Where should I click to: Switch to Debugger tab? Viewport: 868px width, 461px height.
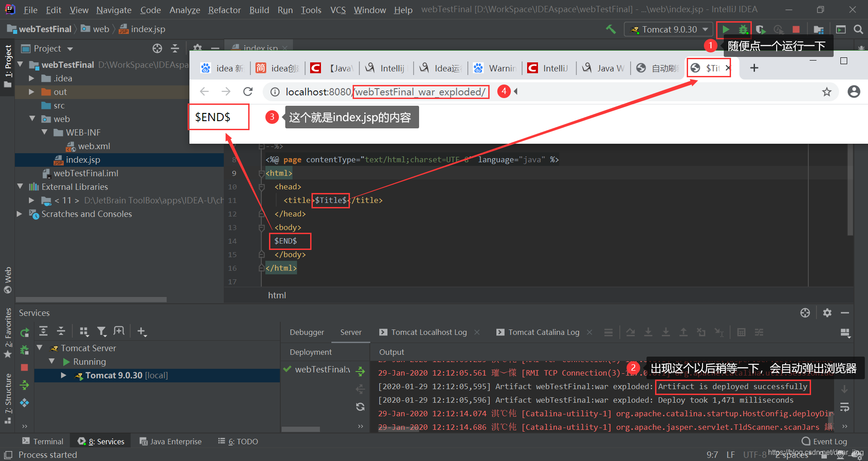(x=307, y=332)
